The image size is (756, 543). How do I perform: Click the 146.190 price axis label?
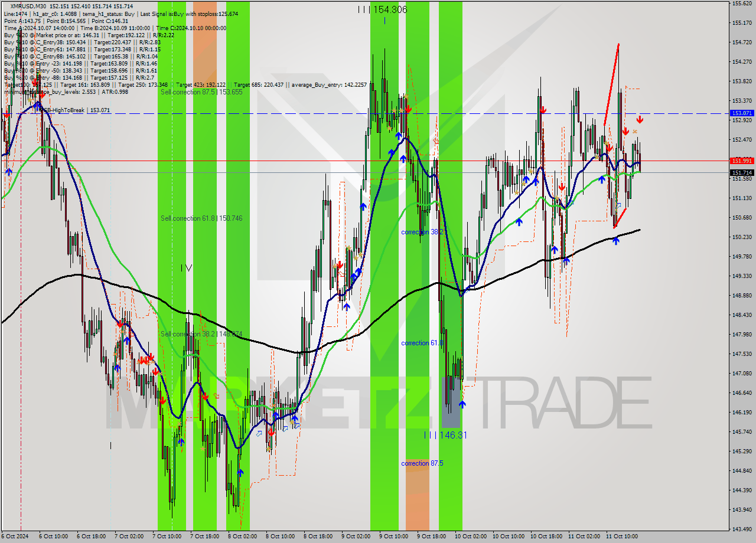[x=742, y=413]
